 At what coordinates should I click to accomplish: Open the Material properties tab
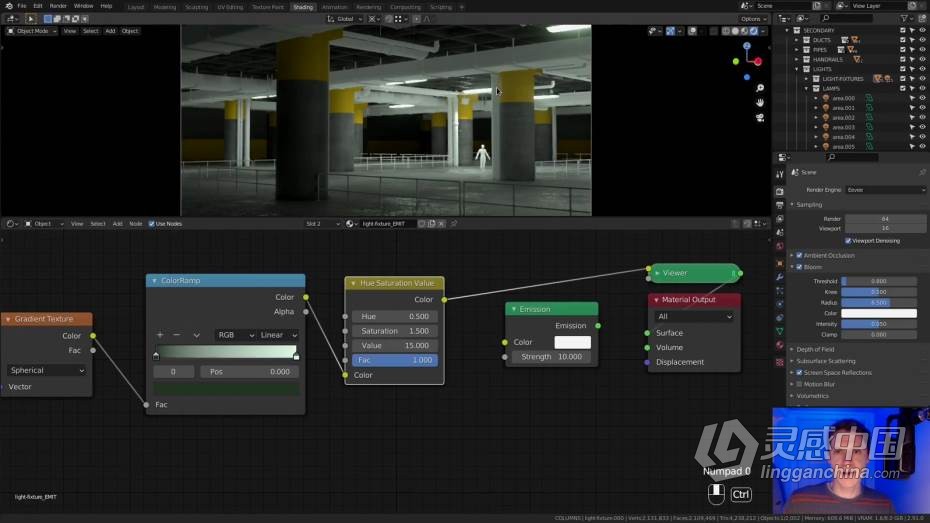pos(779,345)
